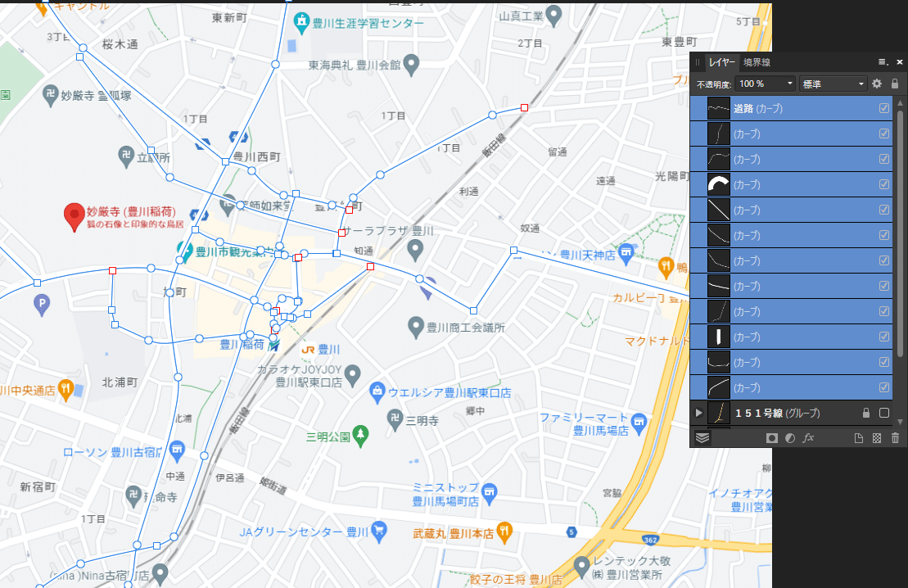The height and width of the screenshot is (588, 908).
Task: Add a mask layer from panel footer
Action: click(x=772, y=438)
